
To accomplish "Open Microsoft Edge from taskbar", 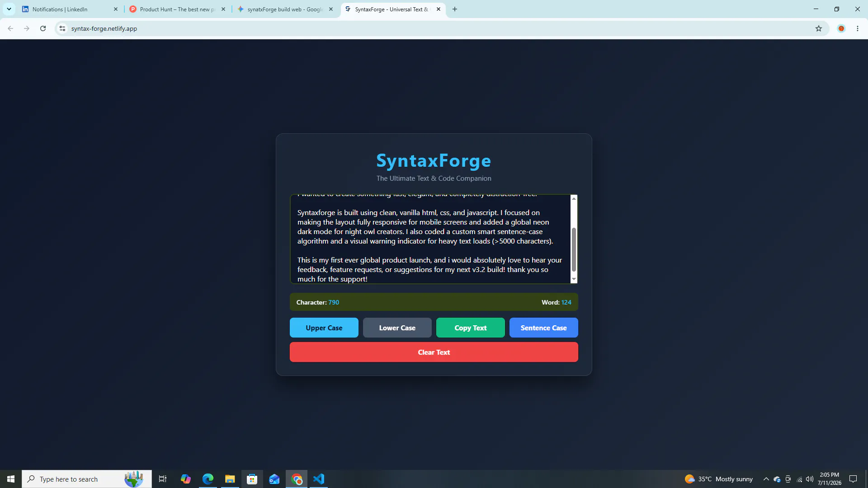I will [208, 479].
